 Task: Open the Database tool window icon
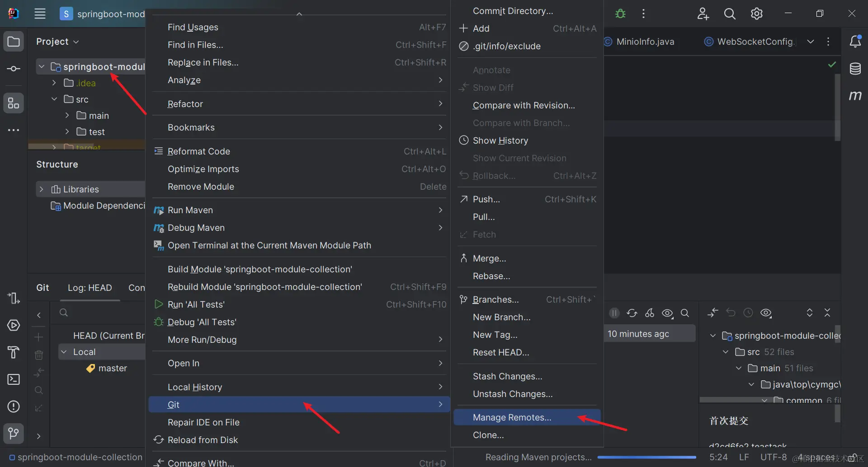click(855, 69)
